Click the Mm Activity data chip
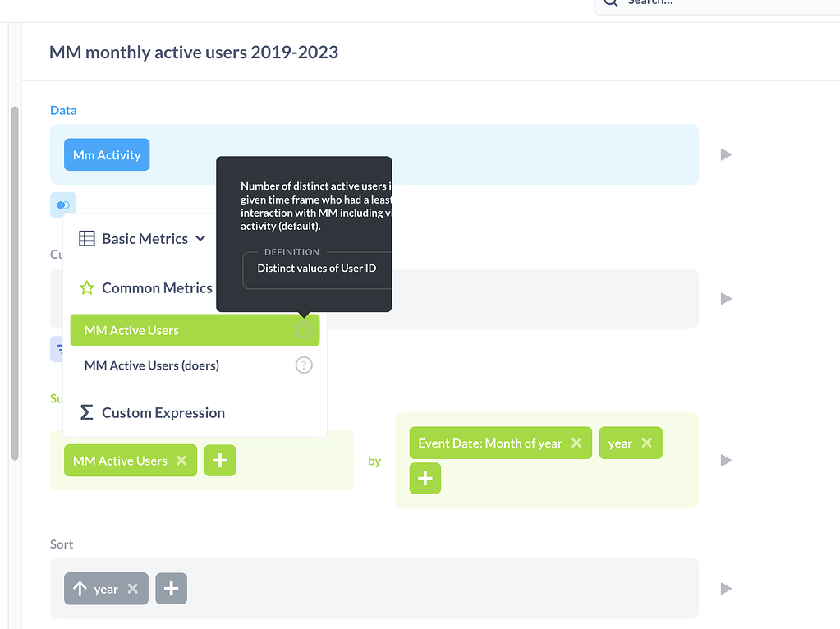The width and height of the screenshot is (840, 629). [x=106, y=154]
